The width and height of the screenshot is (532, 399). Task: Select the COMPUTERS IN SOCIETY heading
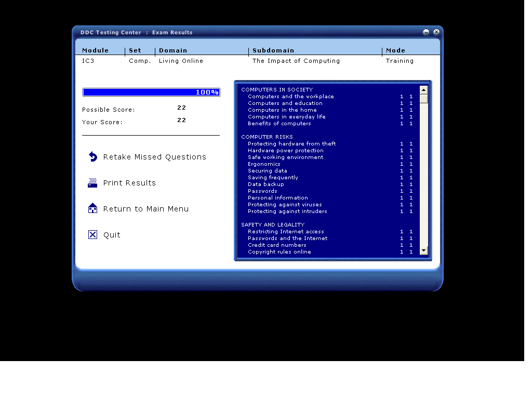(x=277, y=89)
